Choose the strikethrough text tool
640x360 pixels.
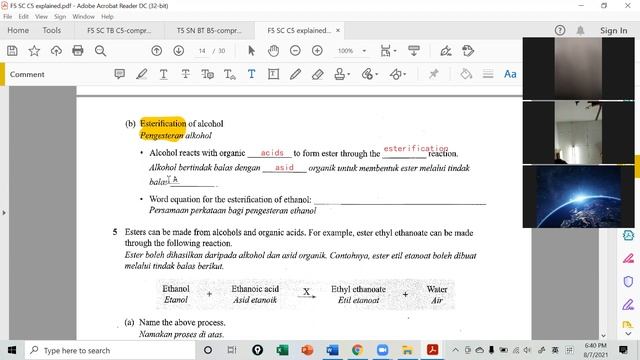pyautogui.click(x=185, y=74)
